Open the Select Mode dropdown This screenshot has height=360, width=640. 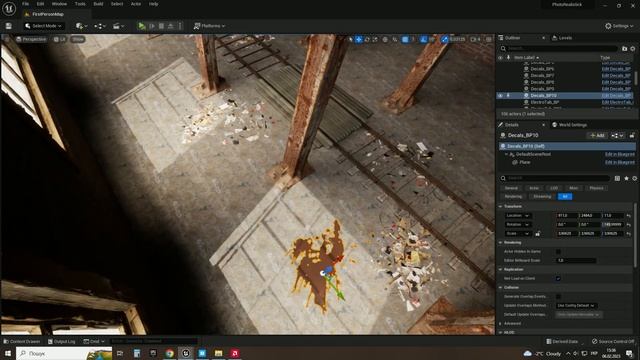click(43, 26)
